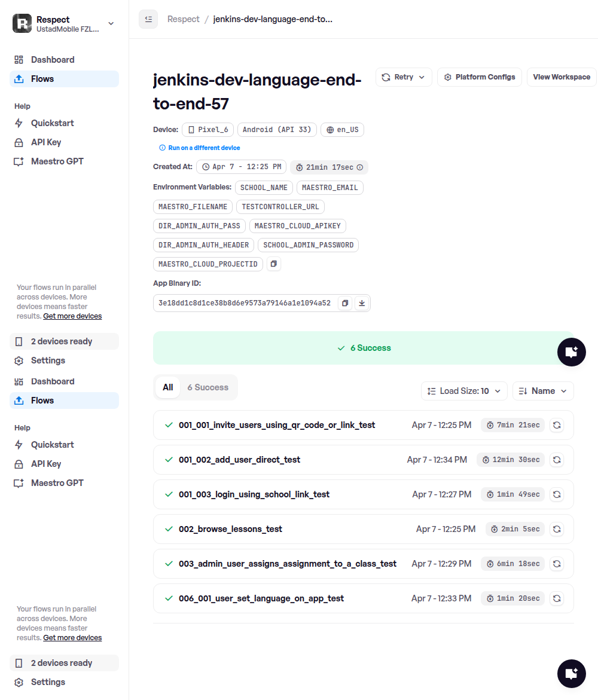This screenshot has width=598, height=700.
Task: Expand the Respect workspace switcher
Action: click(x=111, y=24)
